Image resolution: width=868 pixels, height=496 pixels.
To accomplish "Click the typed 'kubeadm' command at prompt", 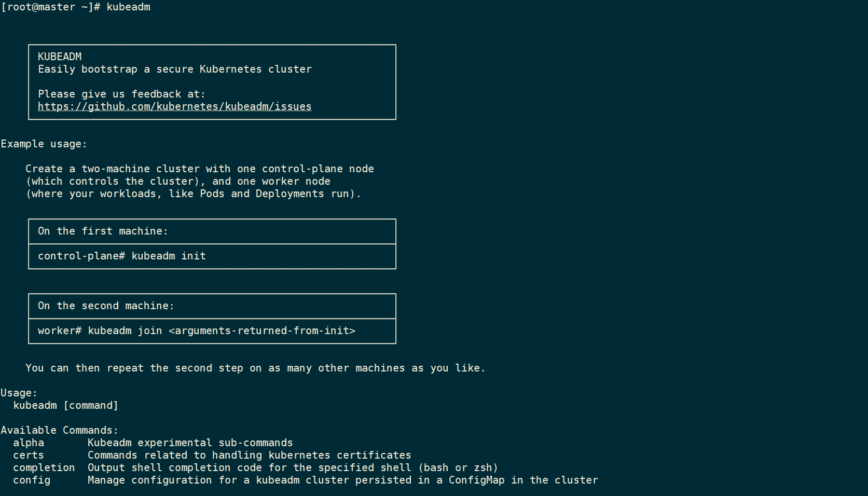I will pos(128,7).
